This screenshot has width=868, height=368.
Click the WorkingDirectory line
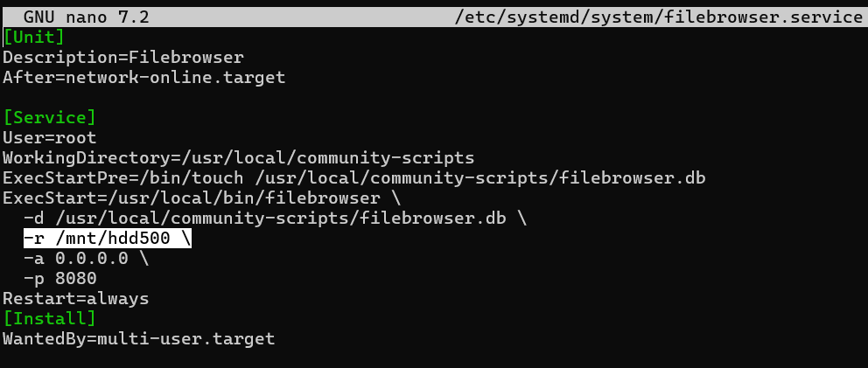(x=238, y=157)
